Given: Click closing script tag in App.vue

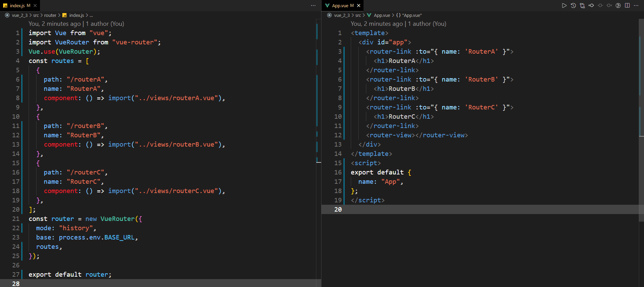Looking at the screenshot, I should [368, 200].
